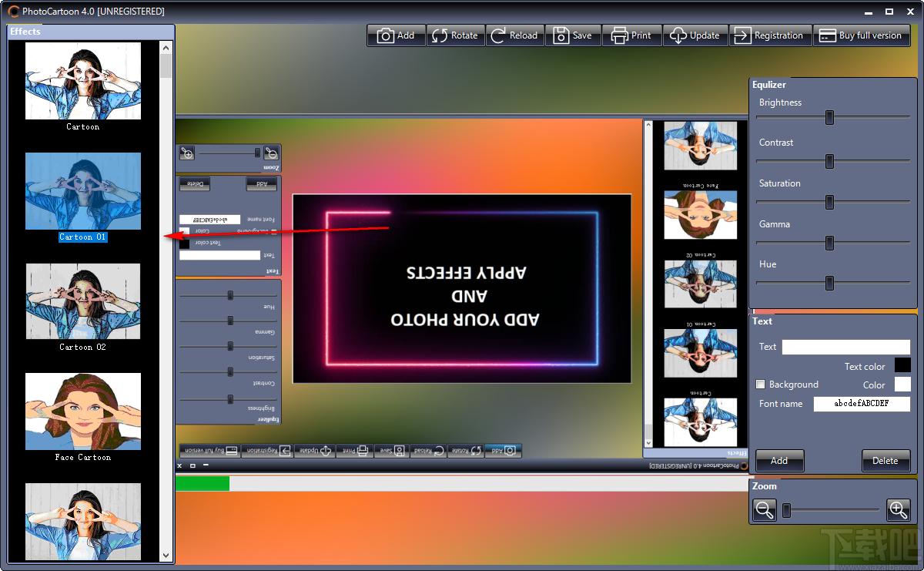Select the Face Cartoon effect thumbnail
The width and height of the screenshot is (924, 571).
click(x=83, y=411)
